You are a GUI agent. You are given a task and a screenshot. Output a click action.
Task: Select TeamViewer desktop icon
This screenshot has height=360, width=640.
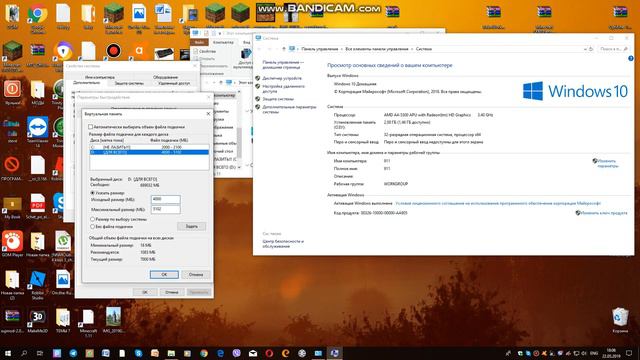coord(38,131)
